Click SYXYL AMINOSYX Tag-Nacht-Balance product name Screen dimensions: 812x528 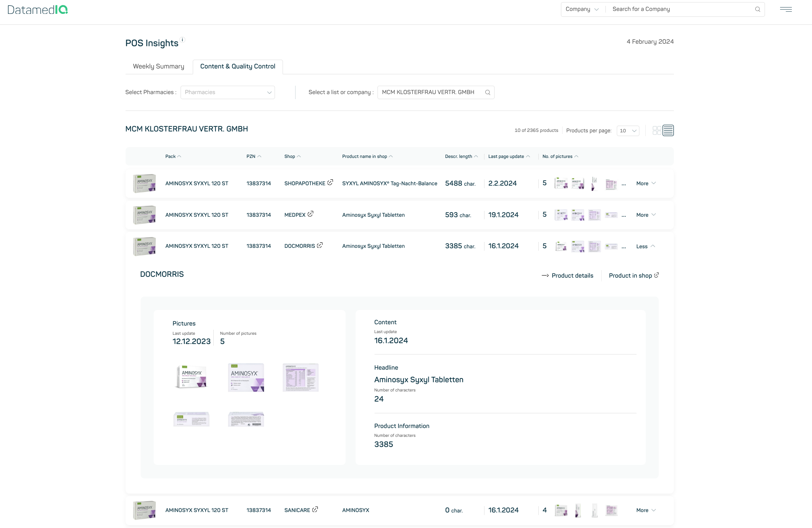(x=390, y=184)
